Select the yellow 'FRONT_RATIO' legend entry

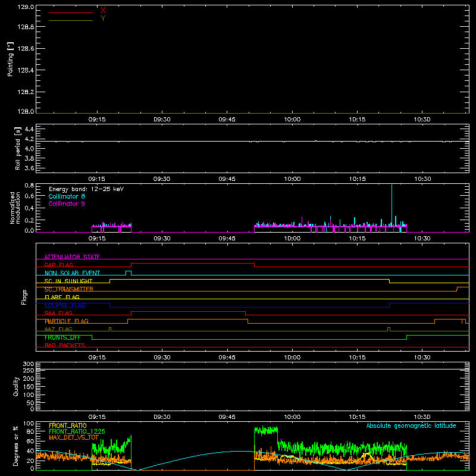68,425
